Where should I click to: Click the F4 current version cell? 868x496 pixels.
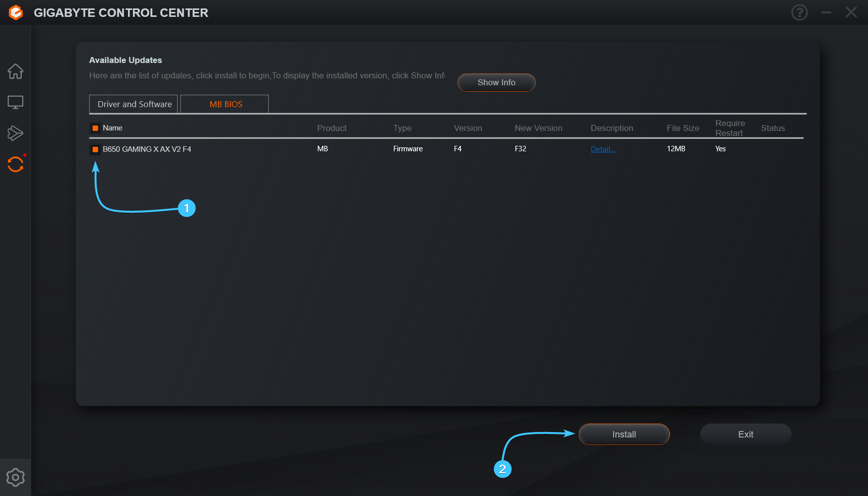tap(458, 149)
